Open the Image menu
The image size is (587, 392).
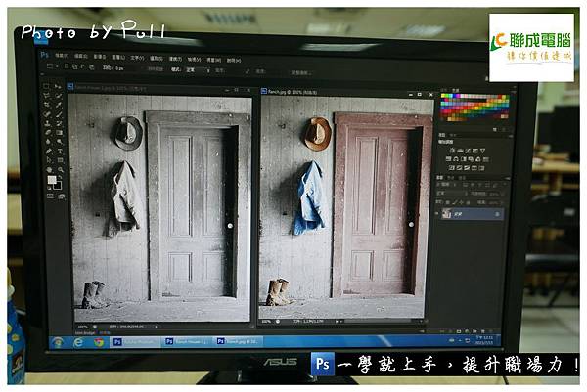[99, 56]
